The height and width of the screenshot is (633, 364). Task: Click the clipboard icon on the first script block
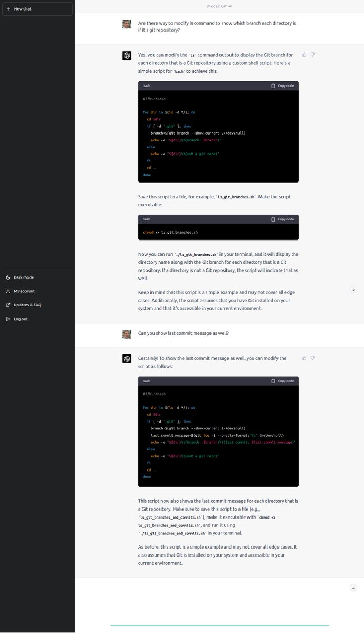(x=273, y=85)
